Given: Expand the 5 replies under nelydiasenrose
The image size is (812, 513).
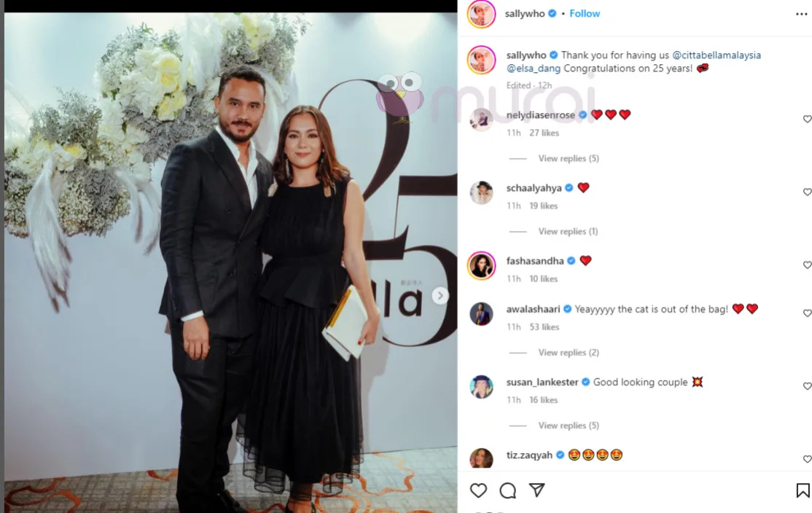Looking at the screenshot, I should click(568, 158).
